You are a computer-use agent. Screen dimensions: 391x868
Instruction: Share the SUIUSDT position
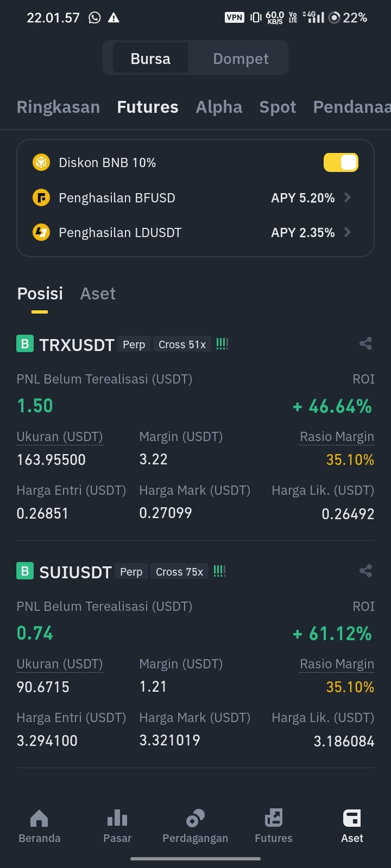[x=365, y=571]
